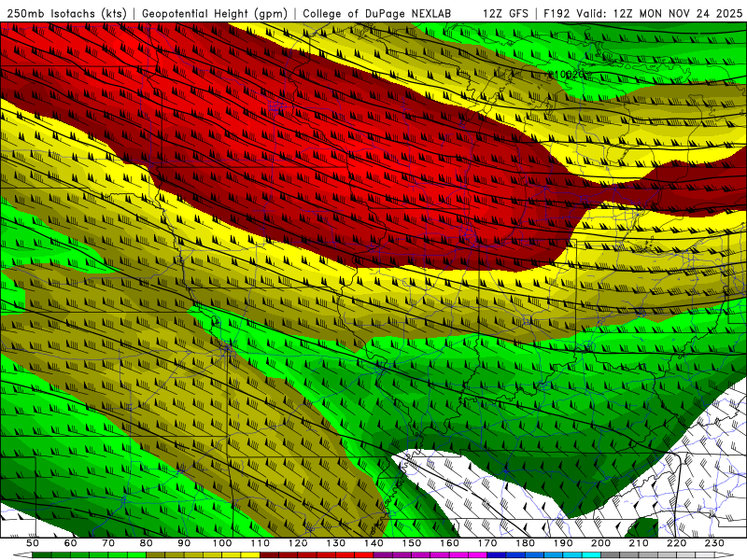
Task: Click the 120 knot legend label
Action: [298, 543]
